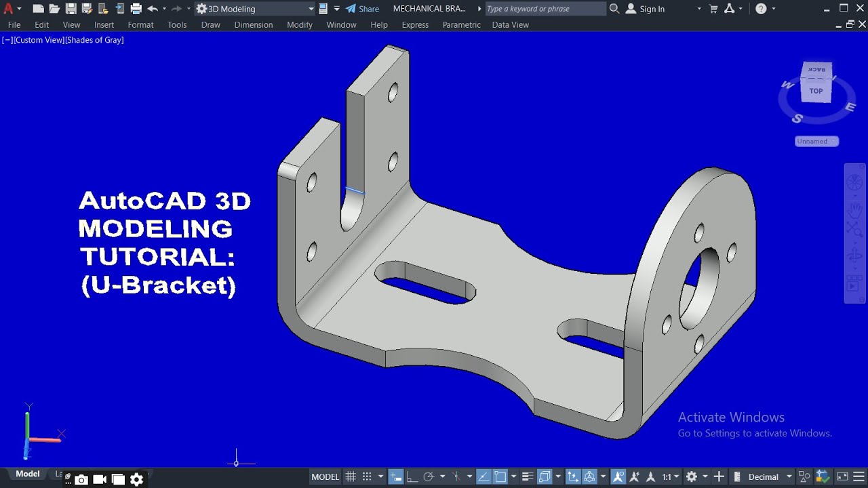Expand the Sign In dropdown arrow
868x488 pixels.
pos(699,9)
